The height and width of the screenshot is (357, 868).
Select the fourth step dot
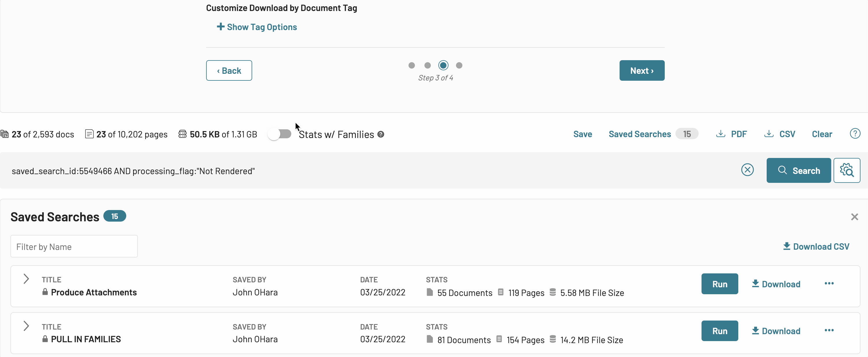459,65
